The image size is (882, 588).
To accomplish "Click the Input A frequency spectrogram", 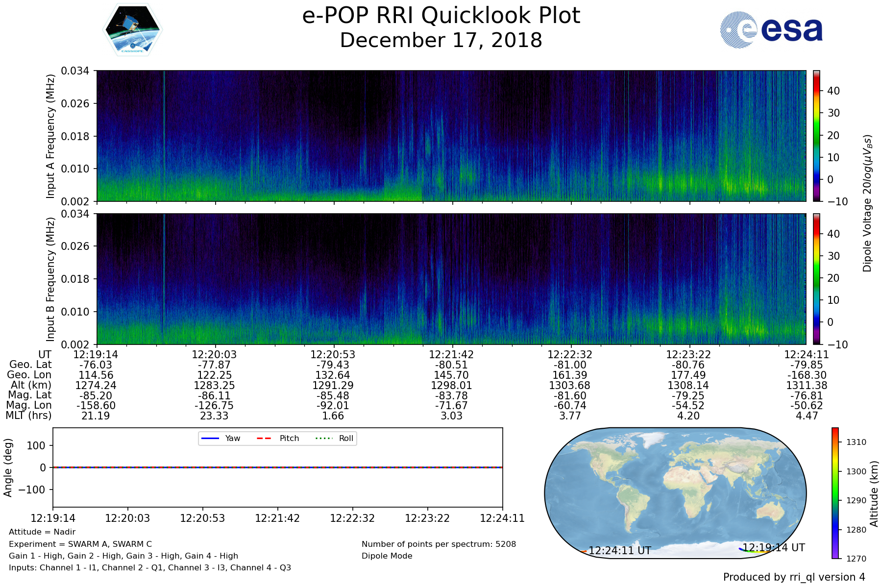I will [x=451, y=136].
